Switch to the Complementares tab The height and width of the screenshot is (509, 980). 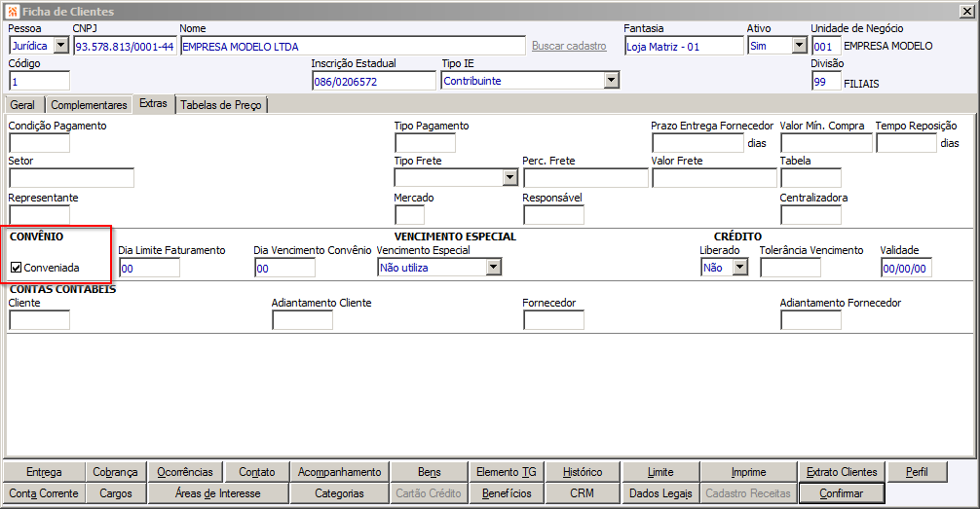click(89, 105)
